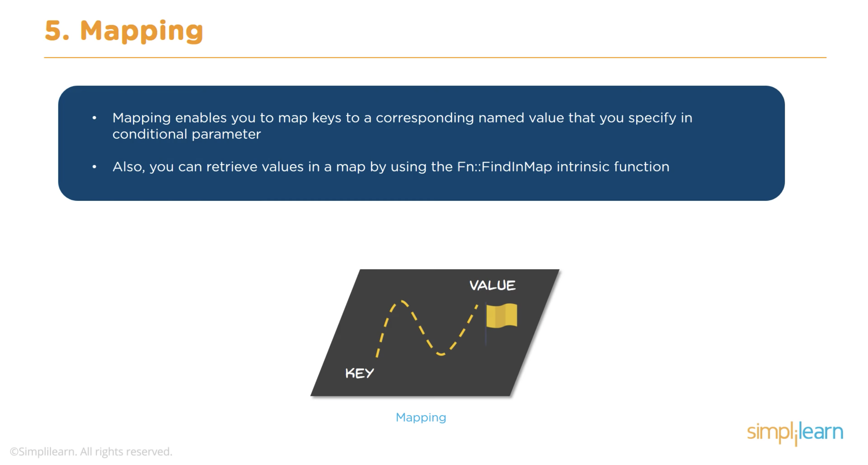Click the KEY label on the map
This screenshot has height=465, width=868.
point(359,373)
